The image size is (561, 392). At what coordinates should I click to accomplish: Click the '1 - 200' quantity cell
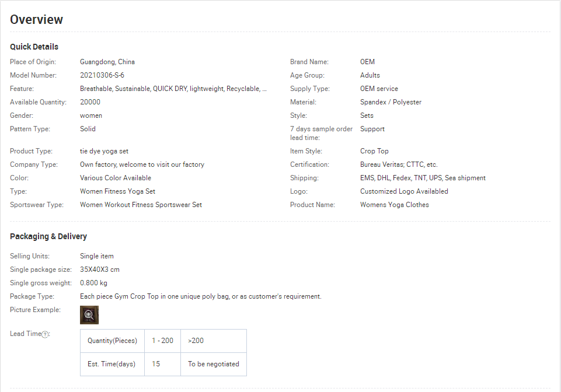162,341
